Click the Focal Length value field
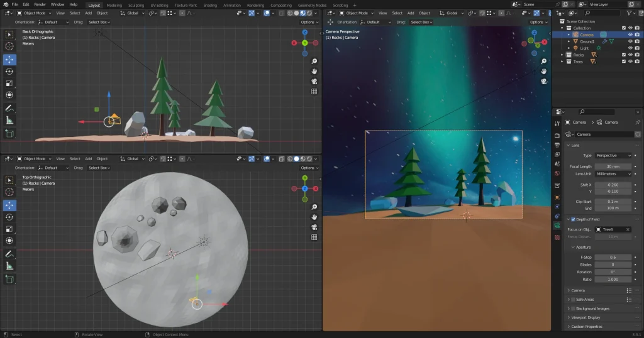The image size is (644, 338). [613, 166]
